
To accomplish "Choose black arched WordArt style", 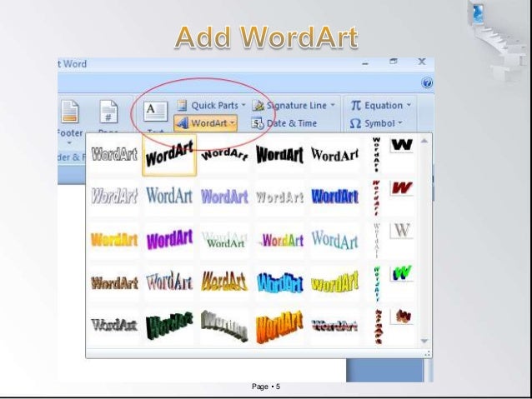I will (224, 154).
